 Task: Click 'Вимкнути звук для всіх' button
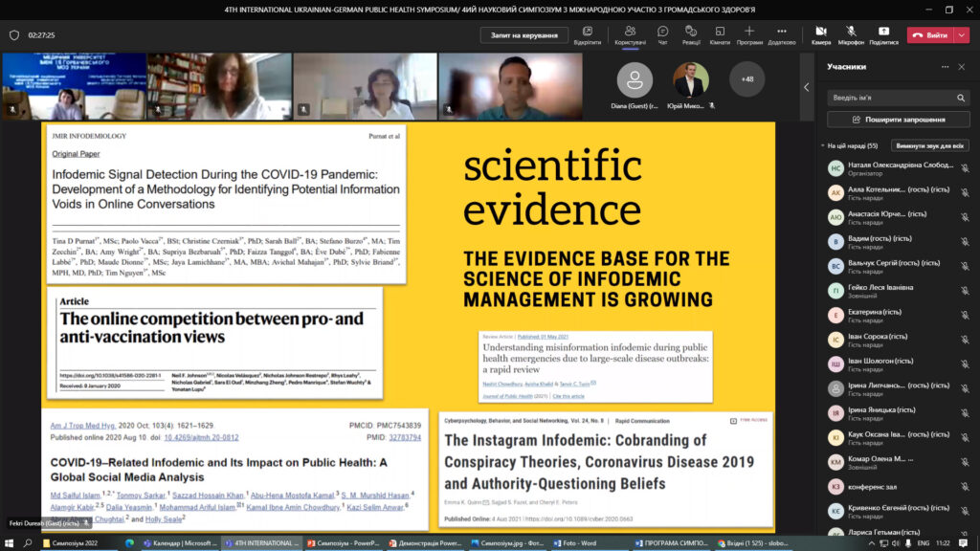pyautogui.click(x=929, y=146)
